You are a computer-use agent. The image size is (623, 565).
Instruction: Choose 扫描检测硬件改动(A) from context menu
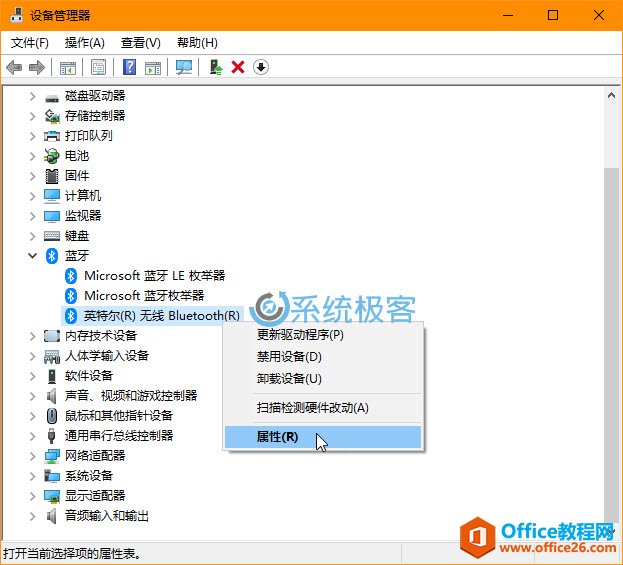323,408
